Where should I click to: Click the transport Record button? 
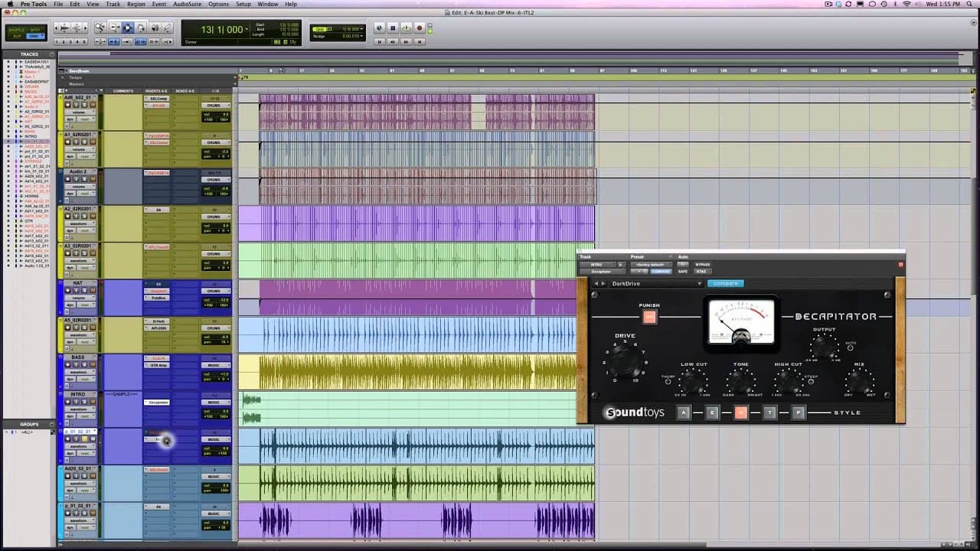pyautogui.click(x=419, y=28)
